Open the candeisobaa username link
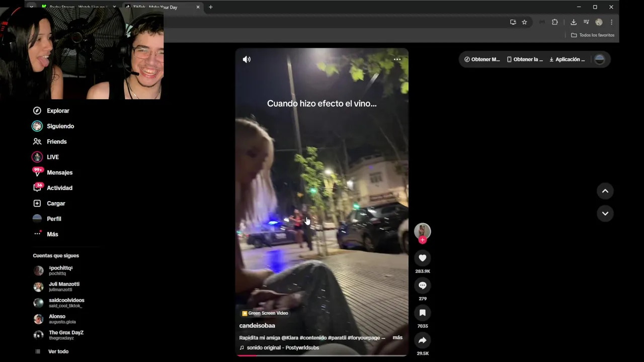Screen dimensions: 644x362 [x=257, y=326]
